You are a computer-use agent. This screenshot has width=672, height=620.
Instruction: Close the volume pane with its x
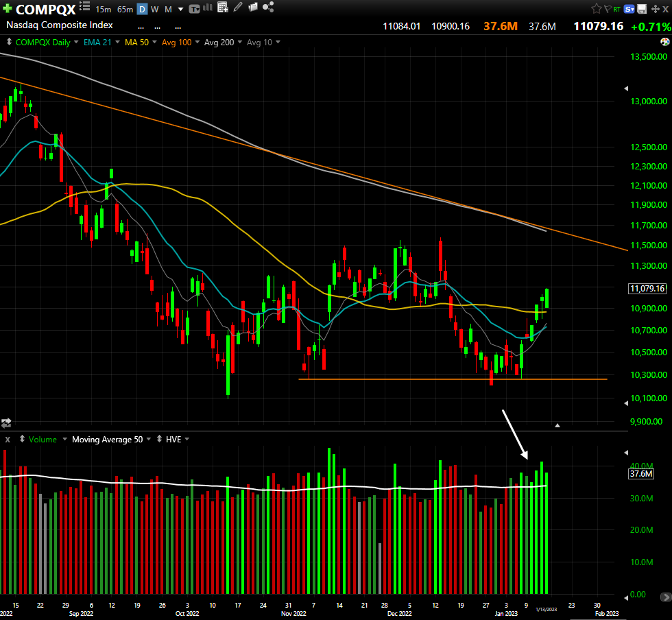[8, 440]
